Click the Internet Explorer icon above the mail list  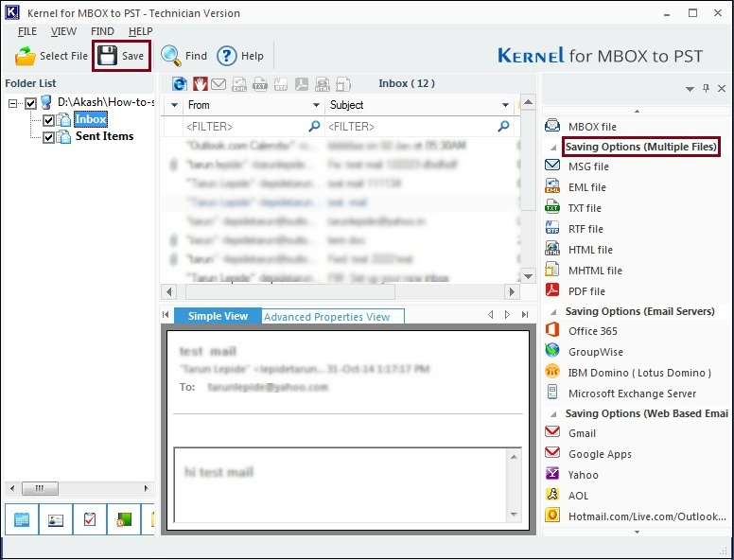point(180,84)
